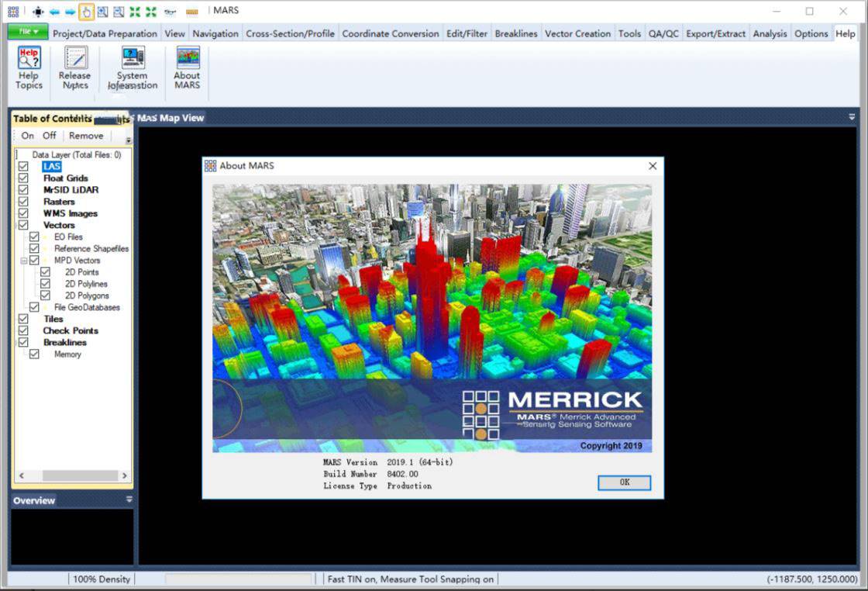
Task: Click the About MARS dialog title icon
Action: [210, 166]
